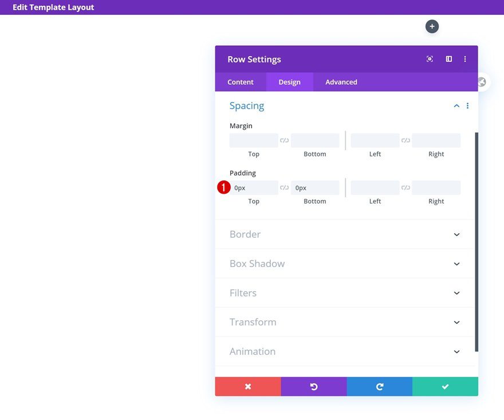This screenshot has width=504, height=420.
Task: Link the Margin Top and Bottom values
Action: [284, 140]
